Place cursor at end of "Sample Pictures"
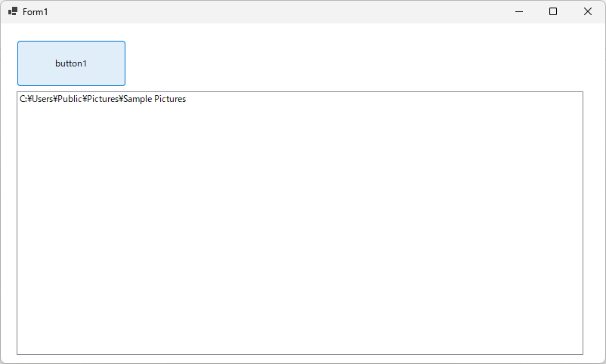Viewport: 606px width, 364px height. coord(187,99)
